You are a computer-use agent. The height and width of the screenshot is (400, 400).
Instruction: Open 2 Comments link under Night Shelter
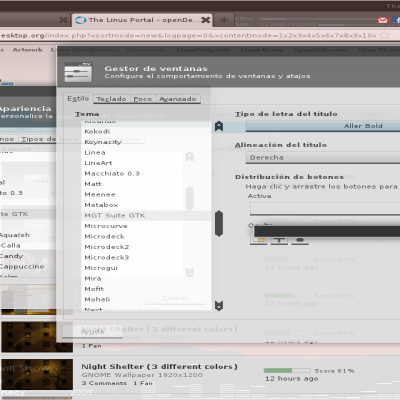(104, 383)
